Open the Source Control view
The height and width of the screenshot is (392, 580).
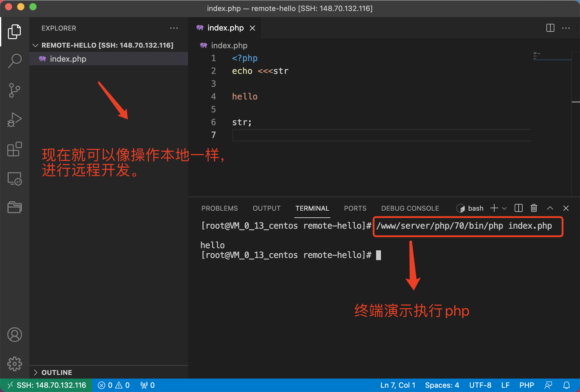click(14, 90)
